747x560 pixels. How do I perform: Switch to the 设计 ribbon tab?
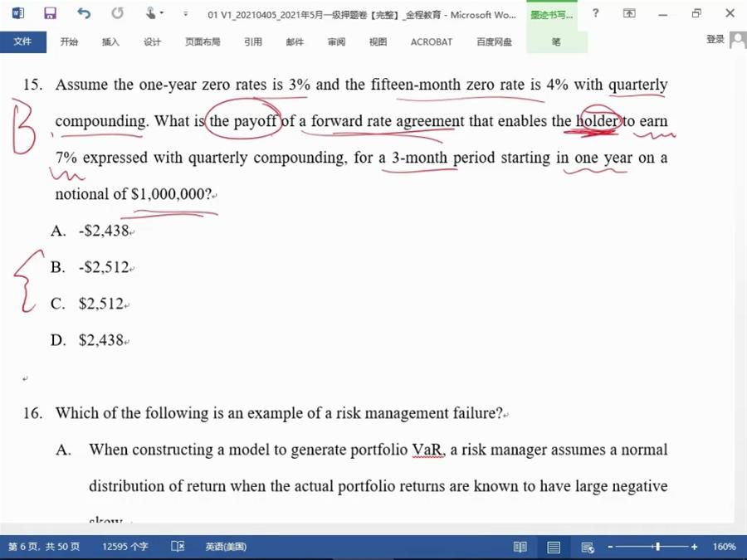tap(153, 42)
